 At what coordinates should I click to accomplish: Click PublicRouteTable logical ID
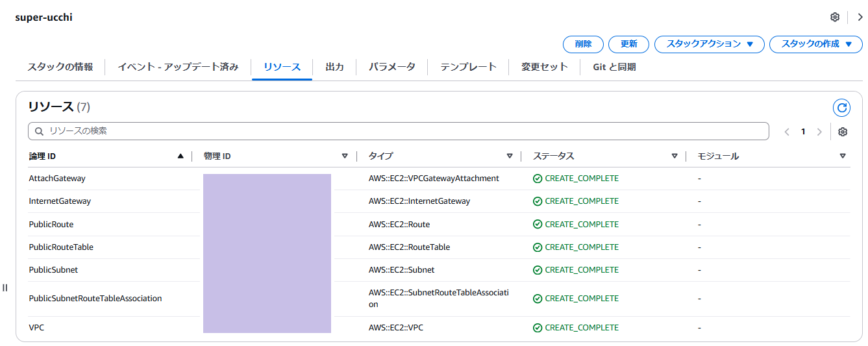[x=61, y=247]
